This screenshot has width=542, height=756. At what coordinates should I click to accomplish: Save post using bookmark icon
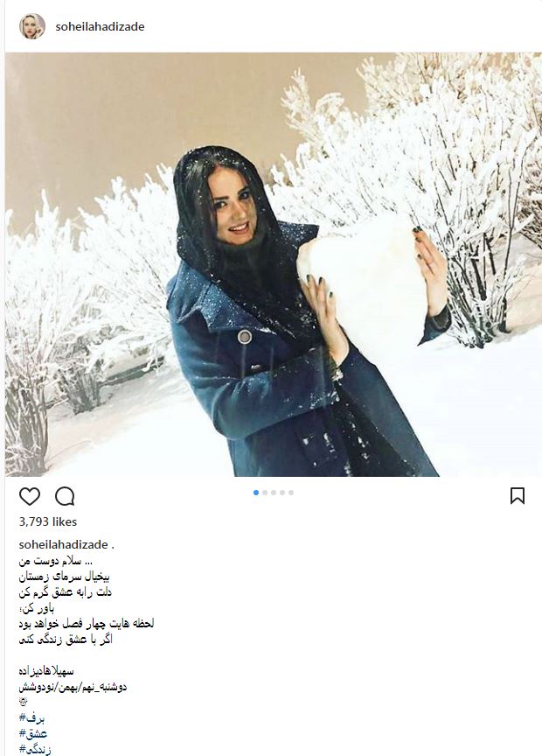tap(518, 495)
